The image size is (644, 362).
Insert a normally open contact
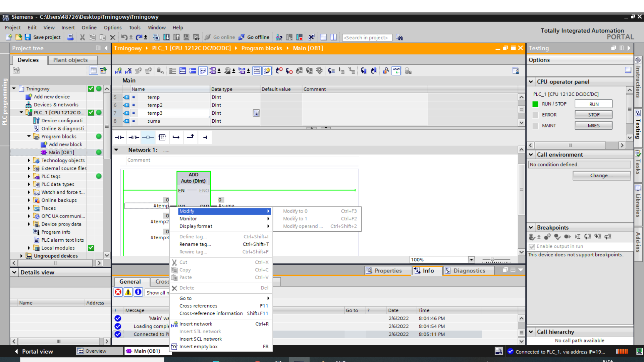pyautogui.click(x=119, y=137)
